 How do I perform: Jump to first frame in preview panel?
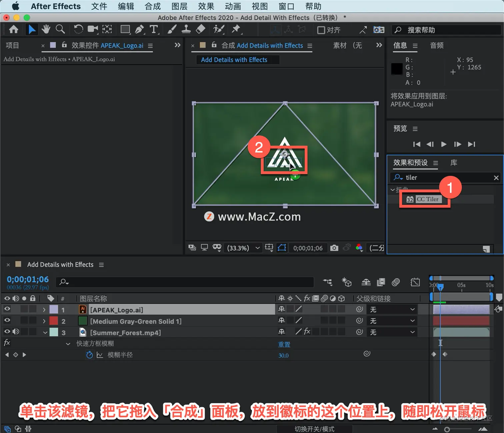417,144
